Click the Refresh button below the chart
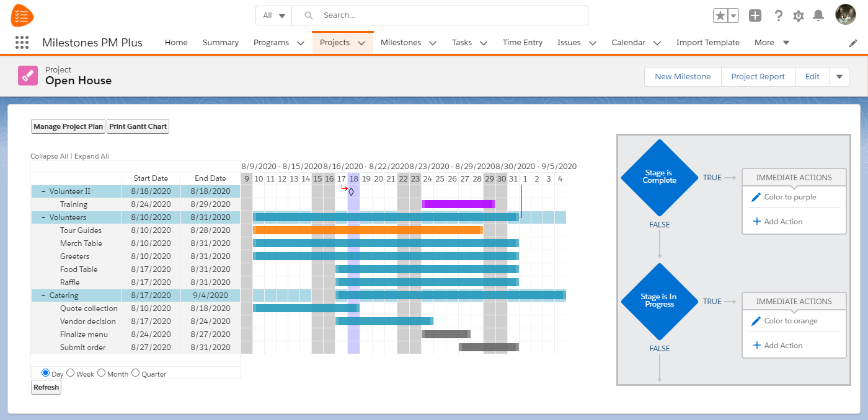The image size is (868, 420). point(46,387)
